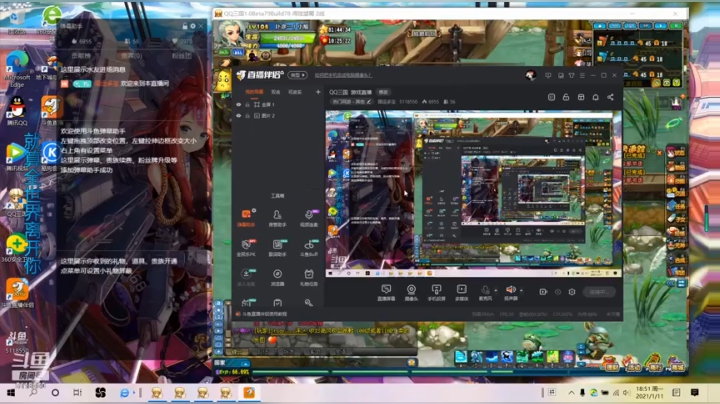
Task: Add a new scene with plus icon
Action: coord(318,92)
